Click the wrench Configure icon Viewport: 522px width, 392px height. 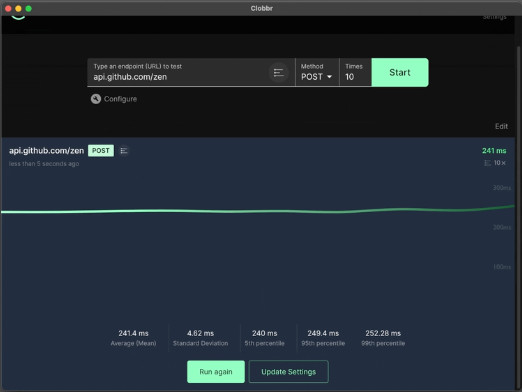[96, 99]
